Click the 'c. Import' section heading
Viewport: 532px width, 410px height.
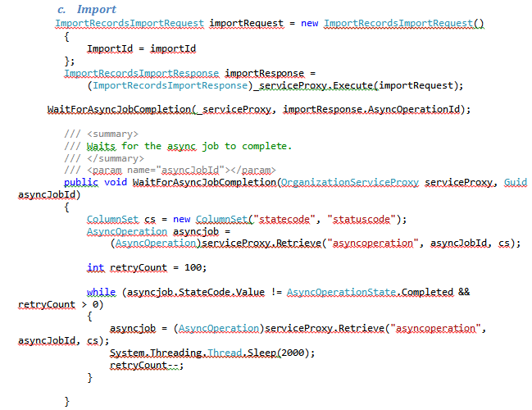click(86, 9)
